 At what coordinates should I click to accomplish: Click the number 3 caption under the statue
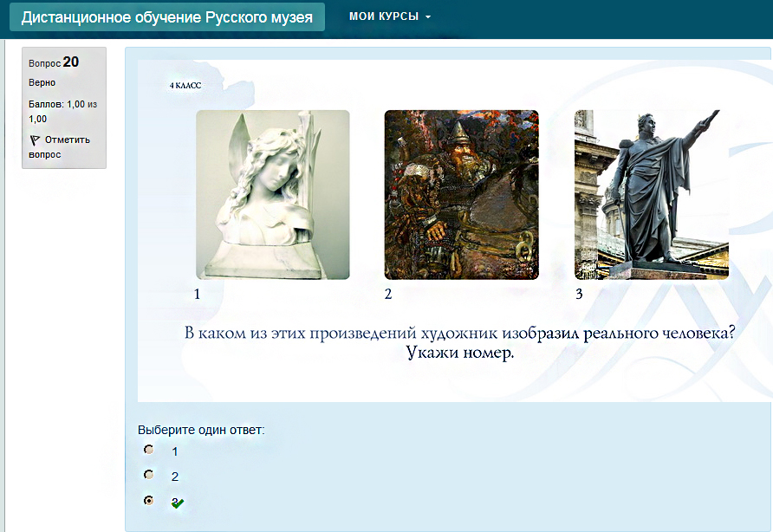(x=579, y=294)
